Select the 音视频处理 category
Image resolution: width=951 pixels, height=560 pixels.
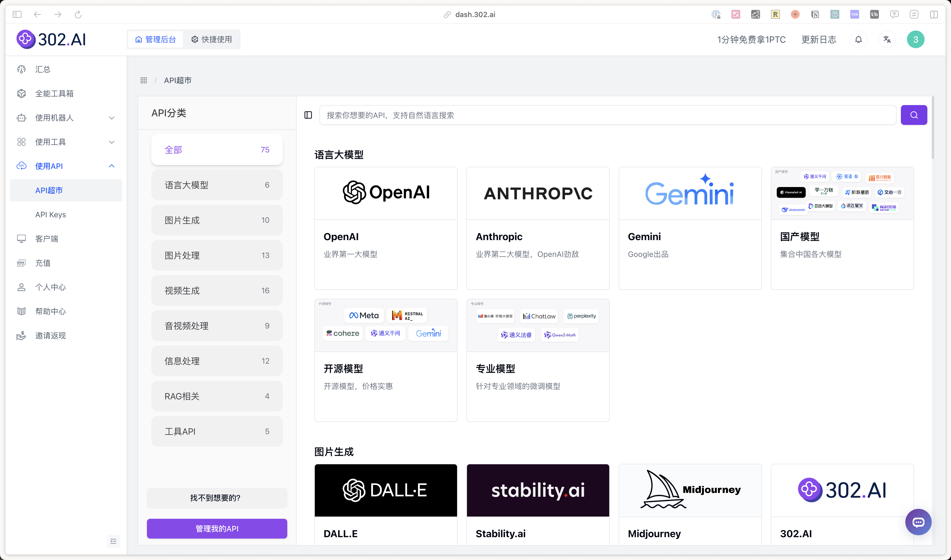(217, 326)
